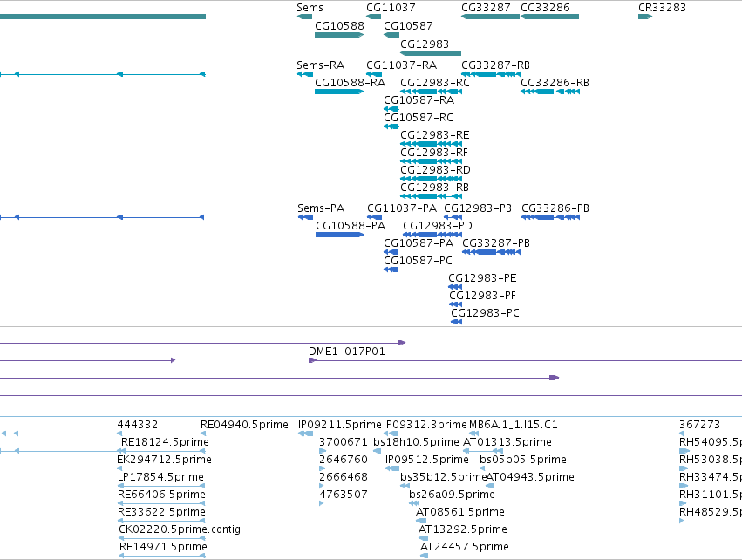Screen dimensions: 742x560
Task: Click EST 2666468
Action: tap(343, 477)
